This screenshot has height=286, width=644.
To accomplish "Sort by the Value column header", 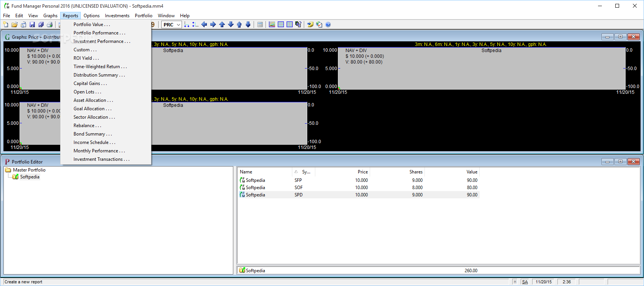I will (452, 172).
